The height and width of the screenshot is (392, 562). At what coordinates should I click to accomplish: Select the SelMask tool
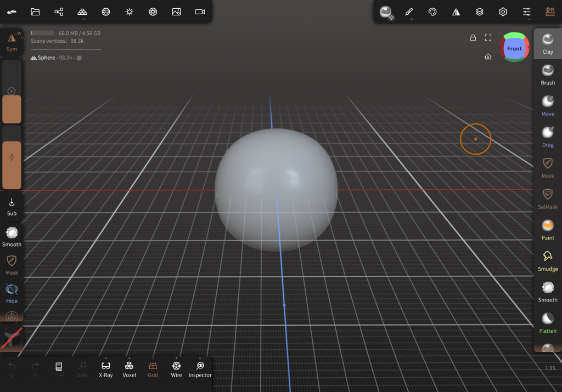(x=548, y=199)
